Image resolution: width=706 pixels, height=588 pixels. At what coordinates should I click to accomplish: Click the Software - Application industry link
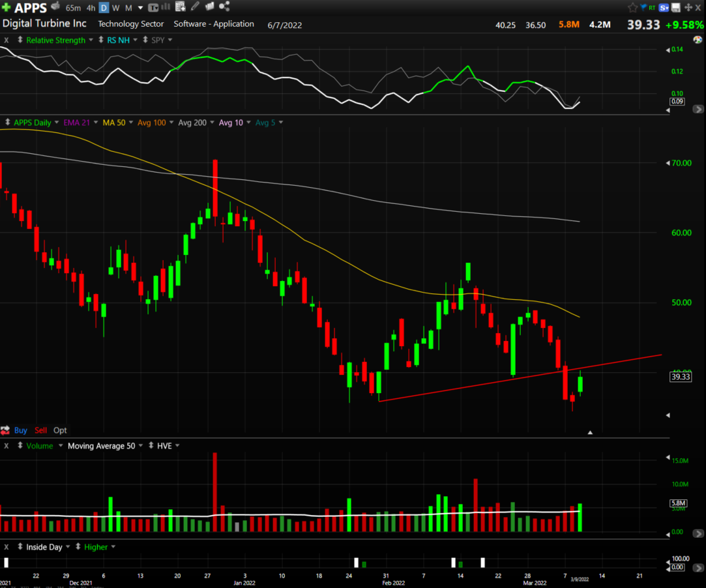click(214, 24)
